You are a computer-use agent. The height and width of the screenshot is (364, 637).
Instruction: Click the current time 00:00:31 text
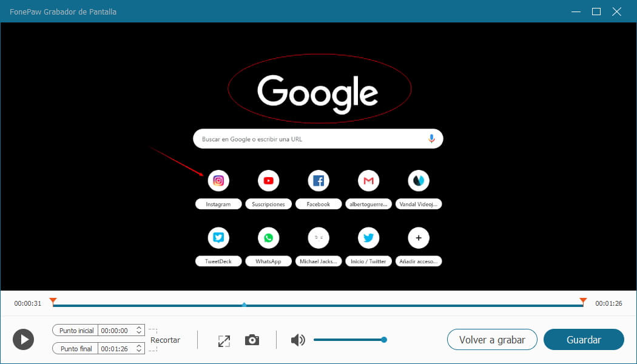[x=28, y=303]
